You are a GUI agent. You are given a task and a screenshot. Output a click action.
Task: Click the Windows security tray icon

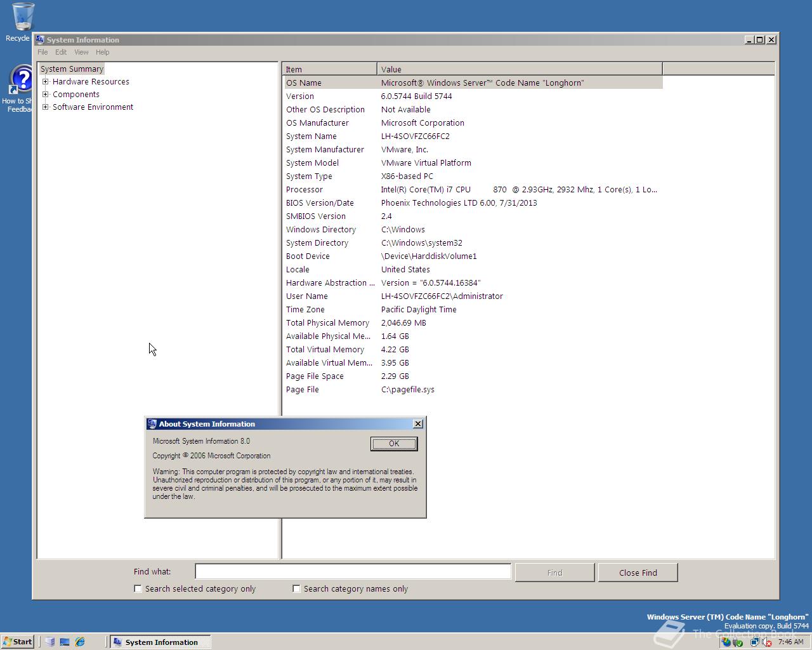pos(726,642)
